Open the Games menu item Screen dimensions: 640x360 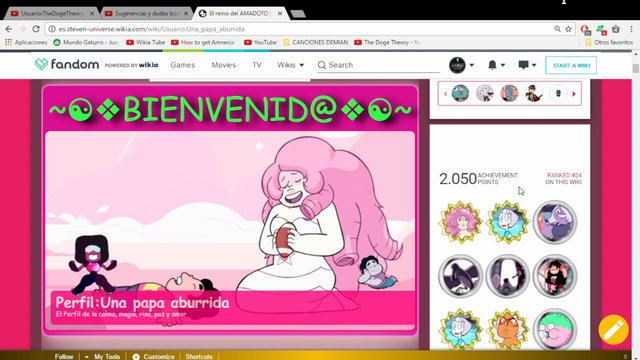[x=182, y=65]
